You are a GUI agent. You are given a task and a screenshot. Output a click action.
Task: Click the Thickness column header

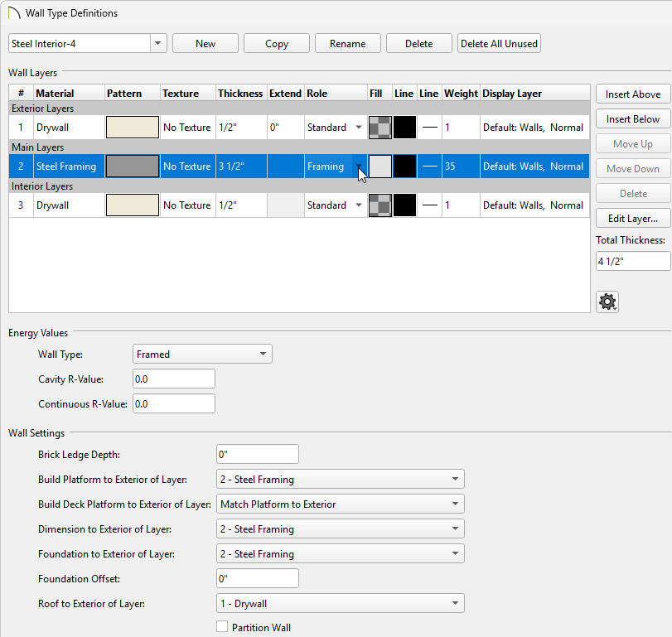[x=241, y=94]
